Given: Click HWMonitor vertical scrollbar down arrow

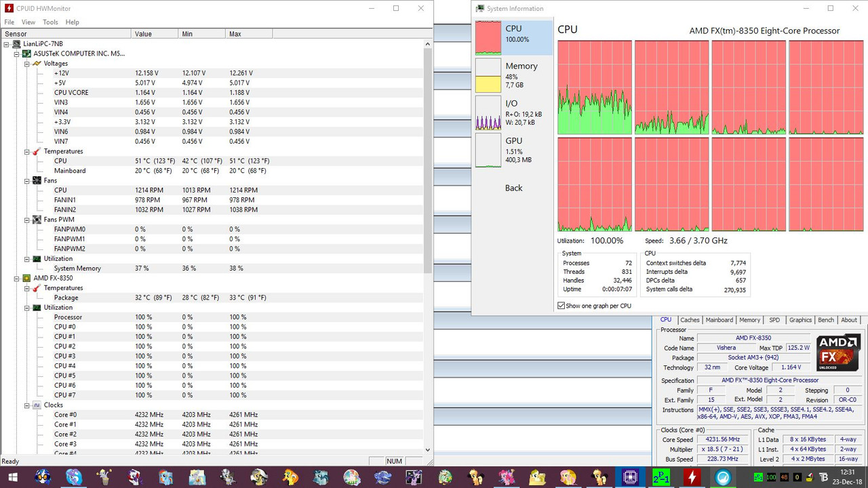Looking at the screenshot, I should pos(427,449).
